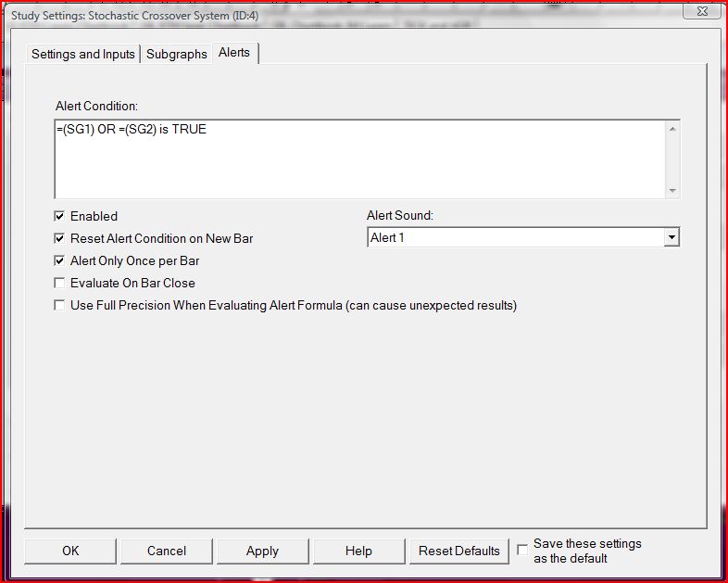Switch to Settings and Inputs tab
The height and width of the screenshot is (583, 728).
click(83, 54)
